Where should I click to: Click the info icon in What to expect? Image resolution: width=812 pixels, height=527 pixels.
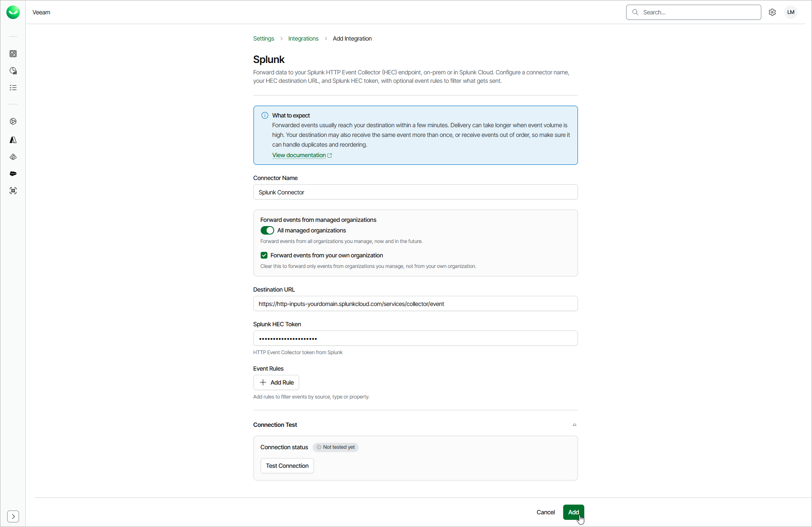coord(265,115)
